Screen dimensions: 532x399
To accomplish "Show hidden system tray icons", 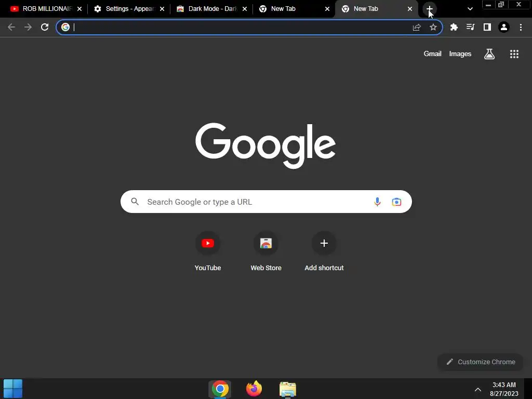I will pyautogui.click(x=478, y=389).
